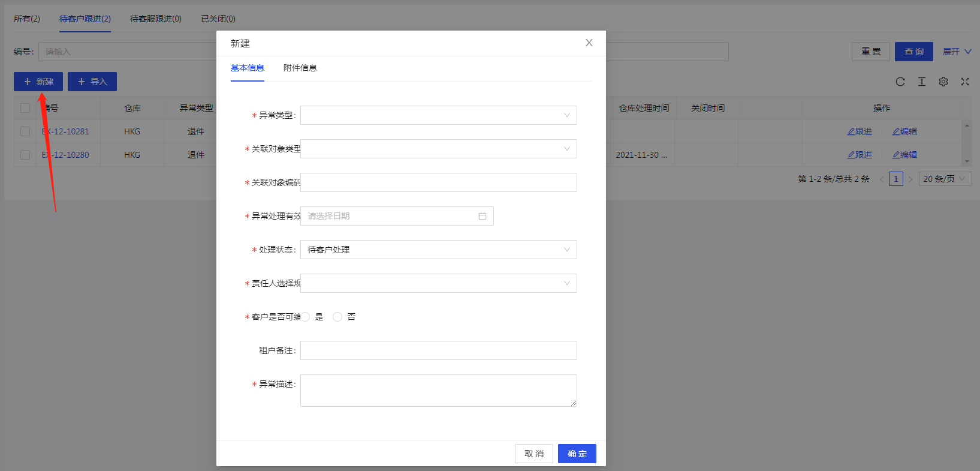980x471 pixels.
Task: Toggle the select-all checkbox in table header
Action: coord(25,108)
